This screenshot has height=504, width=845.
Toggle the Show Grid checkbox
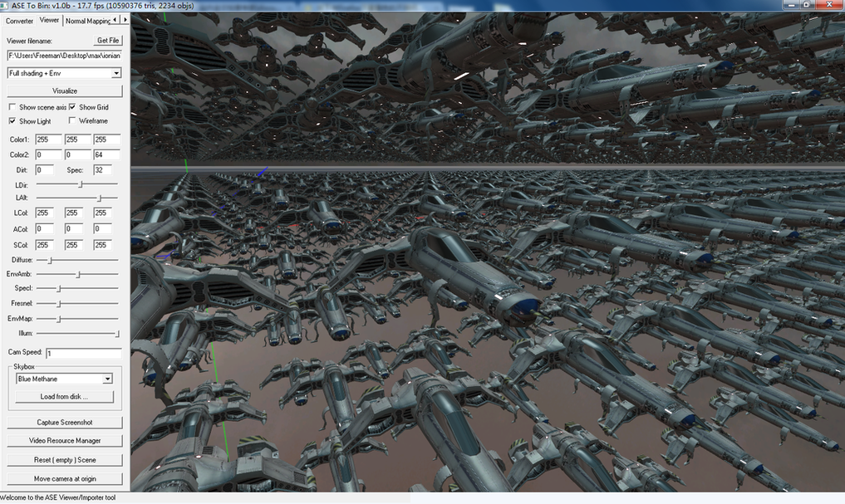tap(72, 107)
